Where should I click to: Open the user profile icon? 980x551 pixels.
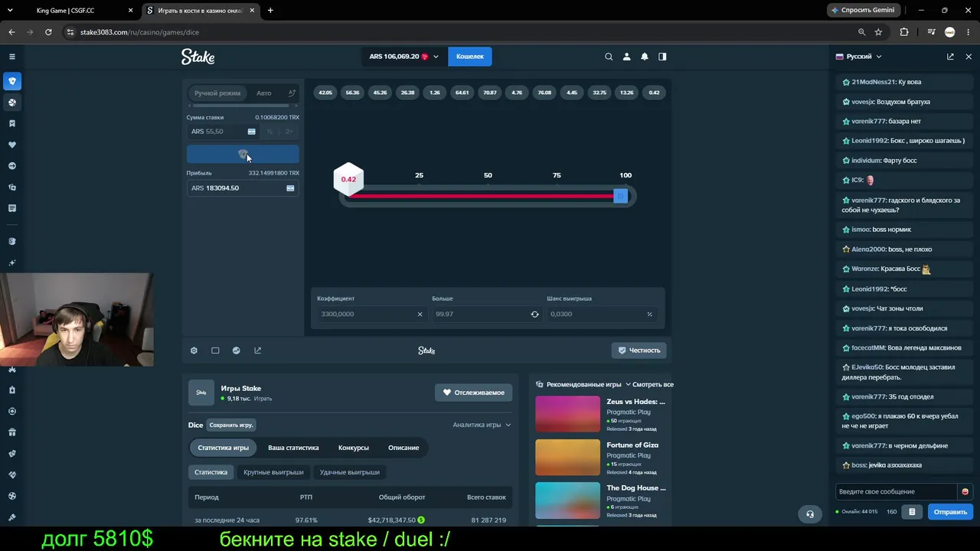(626, 57)
